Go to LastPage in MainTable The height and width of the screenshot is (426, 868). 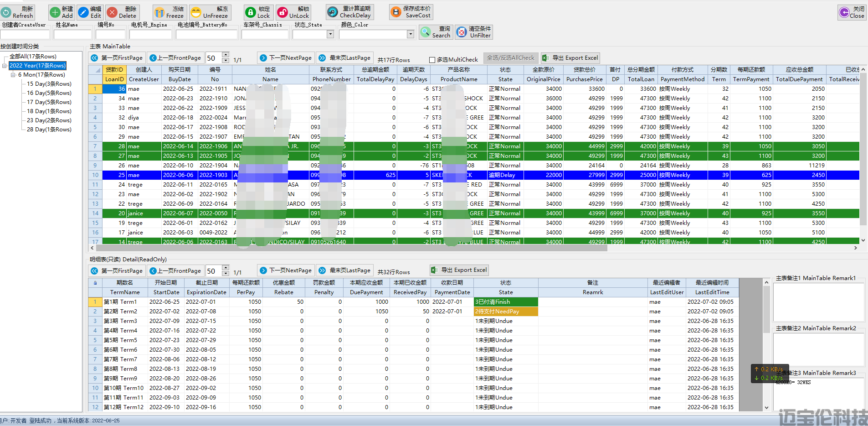(345, 58)
